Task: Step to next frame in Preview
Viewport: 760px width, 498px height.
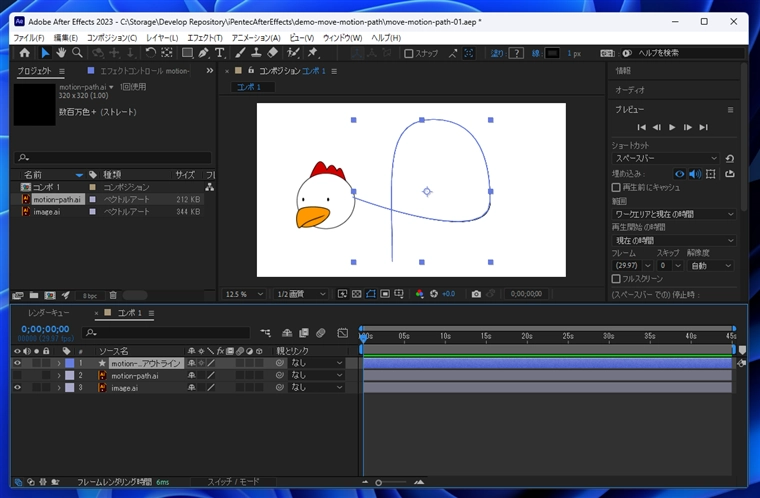Action: (x=688, y=128)
